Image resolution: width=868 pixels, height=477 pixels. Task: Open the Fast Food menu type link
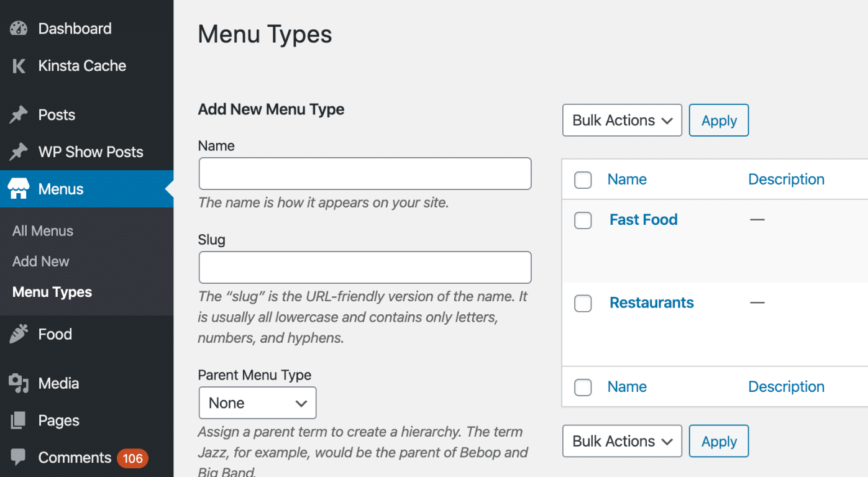tap(643, 220)
